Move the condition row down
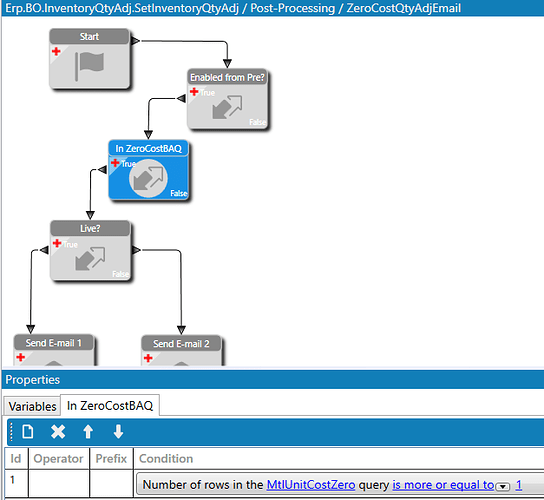 click(118, 432)
